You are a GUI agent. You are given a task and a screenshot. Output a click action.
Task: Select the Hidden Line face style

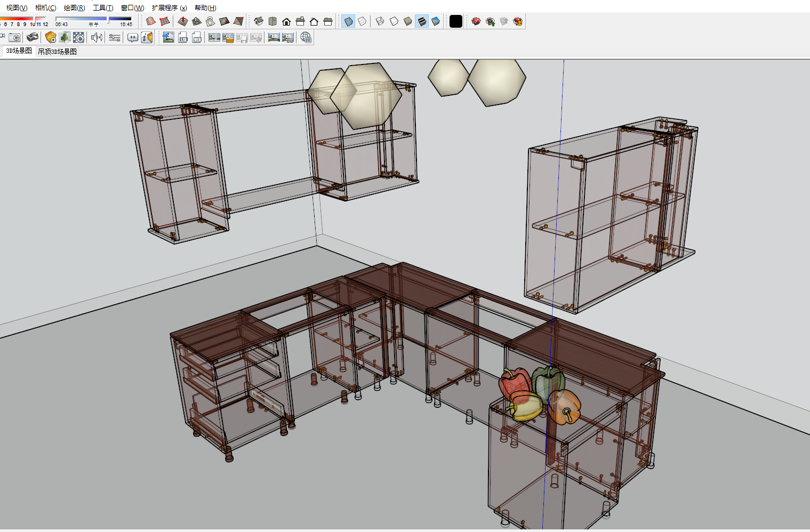click(393, 21)
